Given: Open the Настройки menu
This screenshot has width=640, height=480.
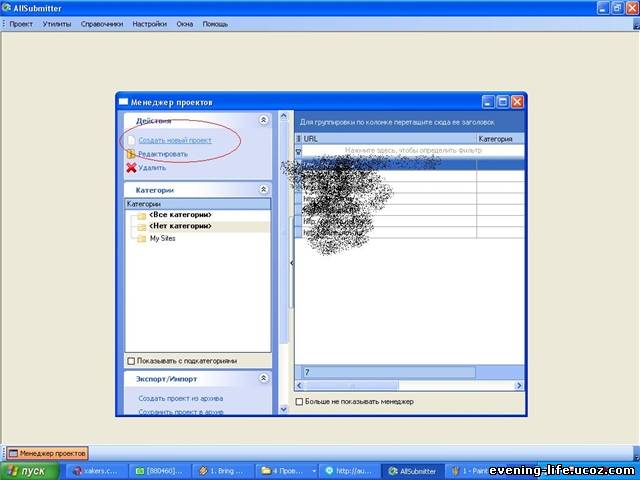Looking at the screenshot, I should pyautogui.click(x=149, y=24).
